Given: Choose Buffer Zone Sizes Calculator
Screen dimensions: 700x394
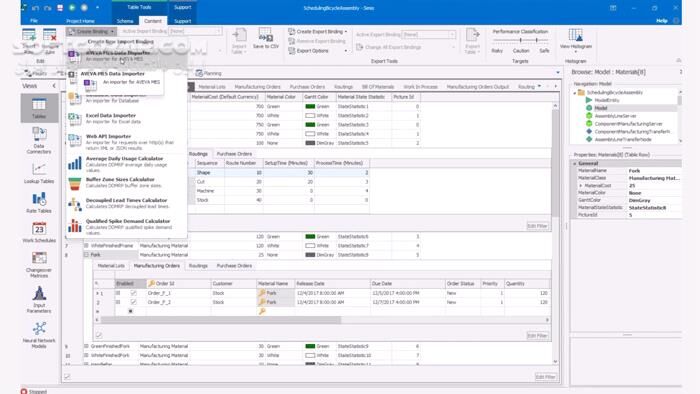Looking at the screenshot, I should tap(126, 182).
